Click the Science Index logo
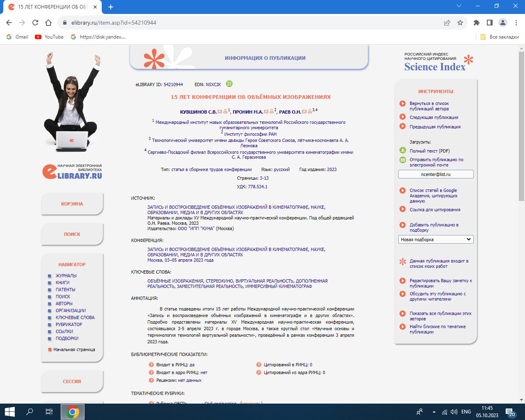Viewport: 525px width, 420px height. [x=438, y=62]
